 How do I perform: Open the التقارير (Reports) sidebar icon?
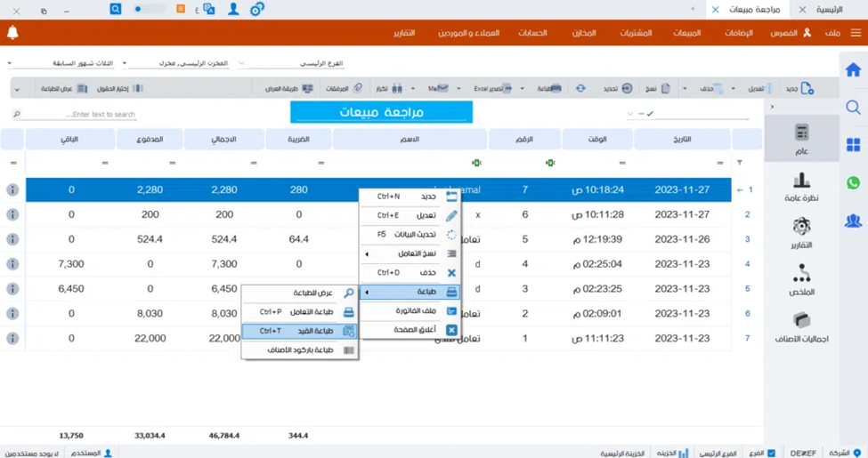point(801,233)
